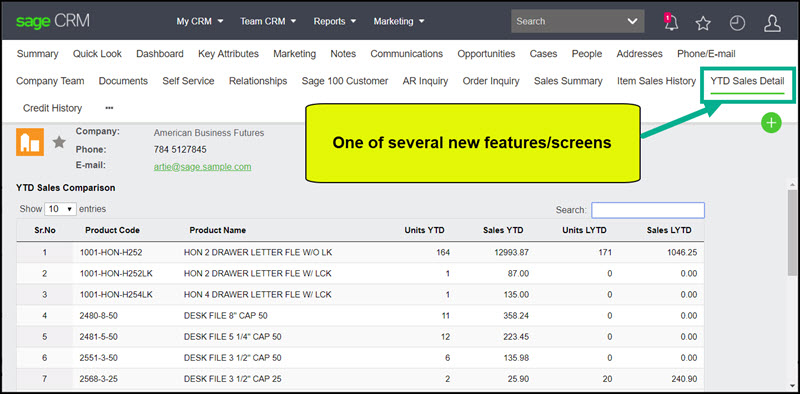Go to the Cases tab
Screen dimensions: 800x394
click(x=543, y=54)
